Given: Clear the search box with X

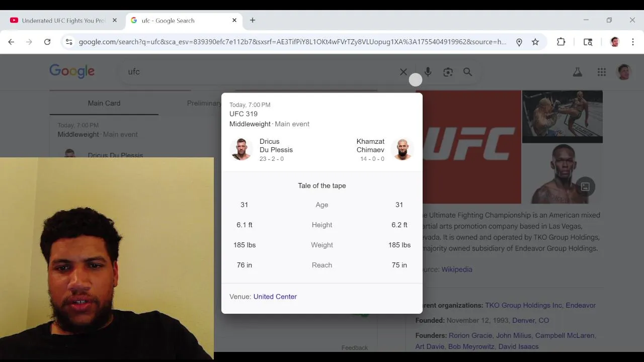Looking at the screenshot, I should pyautogui.click(x=404, y=72).
